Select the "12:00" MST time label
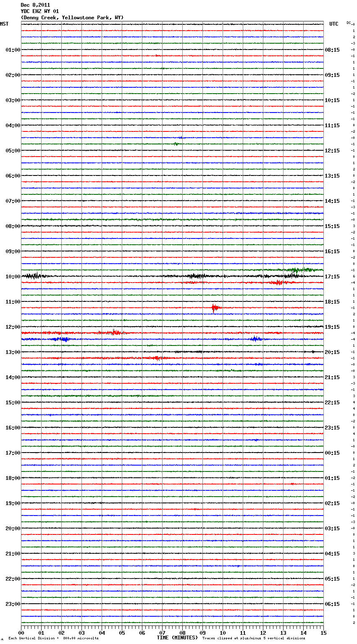This screenshot has height=644, width=357. tap(13, 327)
